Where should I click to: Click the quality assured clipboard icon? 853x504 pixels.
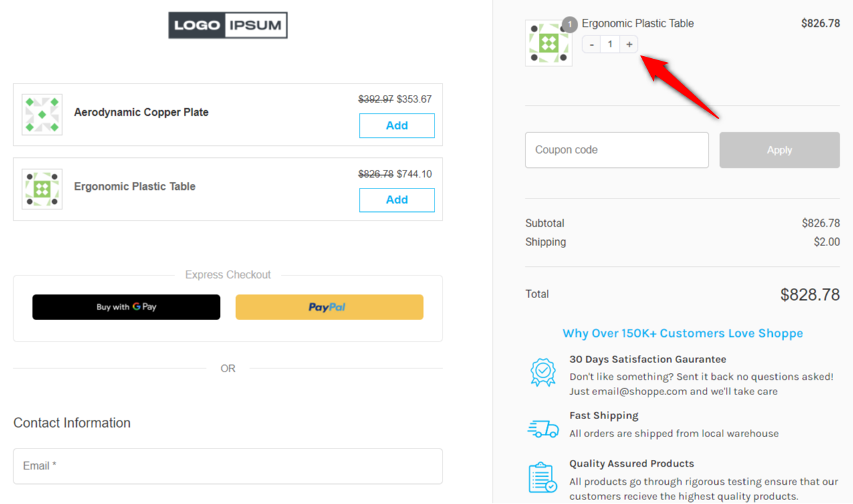click(542, 477)
